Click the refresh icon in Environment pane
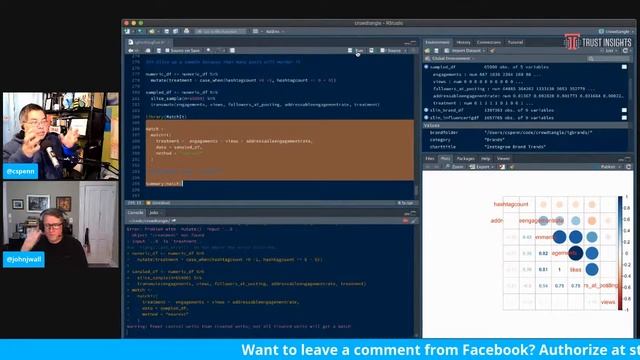Image resolution: width=640 pixels, height=360 pixels. pyautogui.click(x=625, y=51)
